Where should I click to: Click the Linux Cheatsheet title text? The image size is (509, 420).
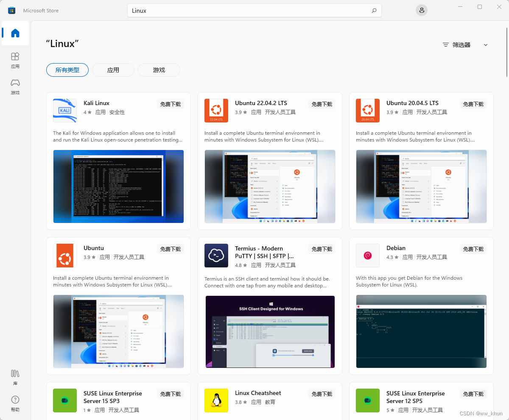258,393
